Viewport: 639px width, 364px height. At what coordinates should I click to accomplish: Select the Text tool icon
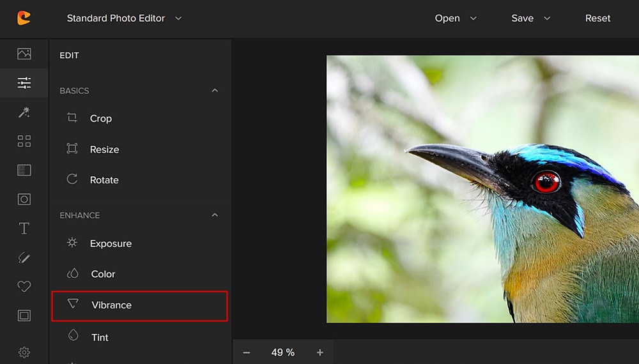click(x=24, y=228)
